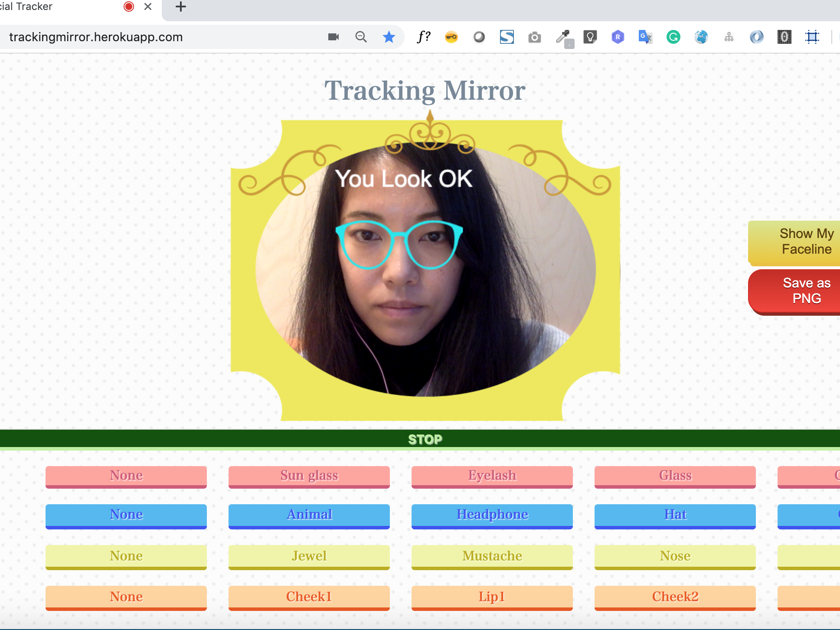Click the camera screenshot extension icon
Image resolution: width=840 pixels, height=630 pixels.
click(x=535, y=37)
